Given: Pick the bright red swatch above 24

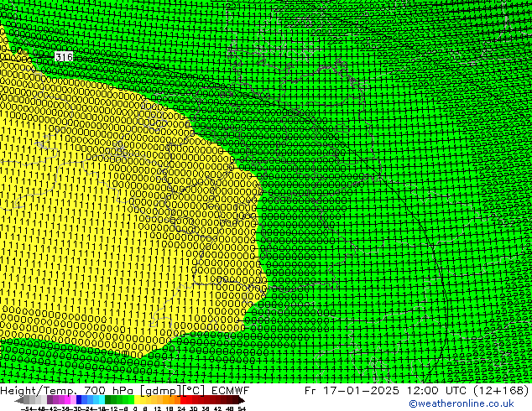Looking at the screenshot, I should [x=183, y=400].
